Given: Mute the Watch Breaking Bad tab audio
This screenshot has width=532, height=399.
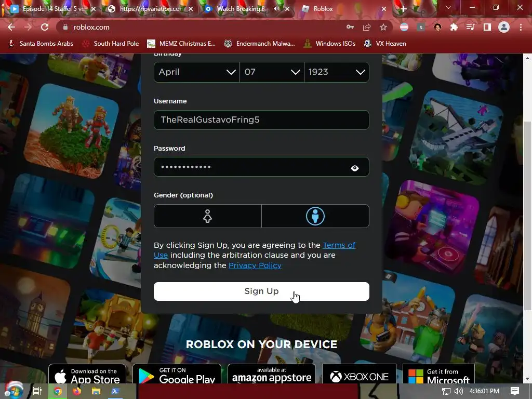Looking at the screenshot, I should click(x=276, y=9).
